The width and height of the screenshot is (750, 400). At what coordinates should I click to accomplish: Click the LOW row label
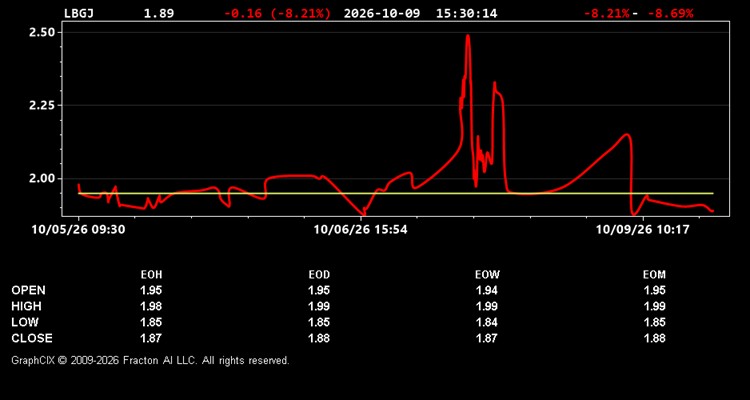point(25,322)
